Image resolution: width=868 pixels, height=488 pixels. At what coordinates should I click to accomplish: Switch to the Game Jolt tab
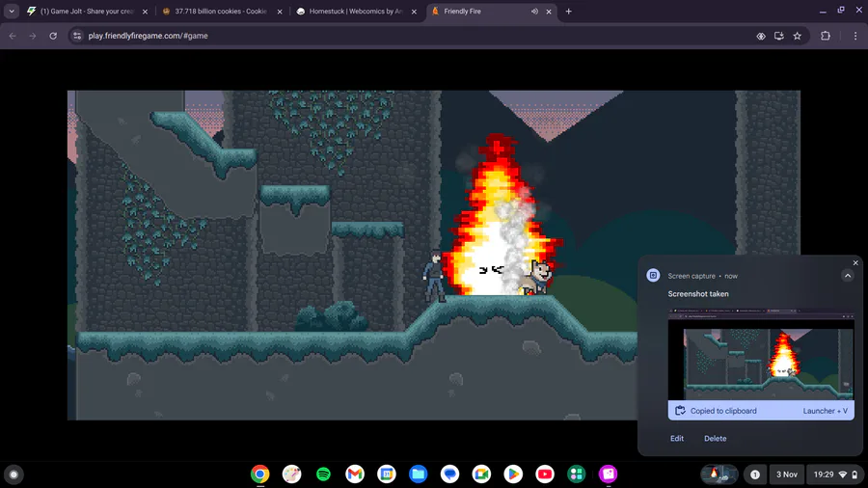(88, 11)
